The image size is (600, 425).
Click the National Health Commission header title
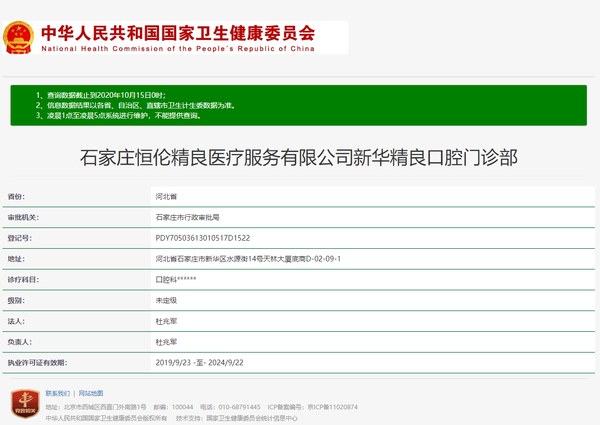[178, 37]
